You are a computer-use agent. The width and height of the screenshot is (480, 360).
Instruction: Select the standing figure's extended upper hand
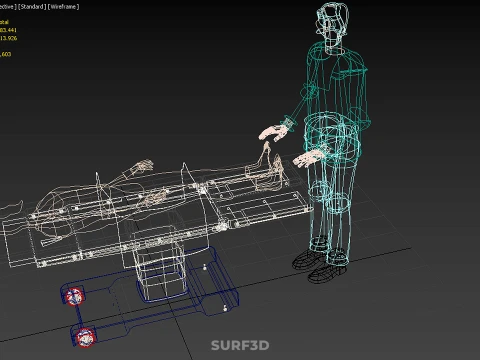point(273,133)
